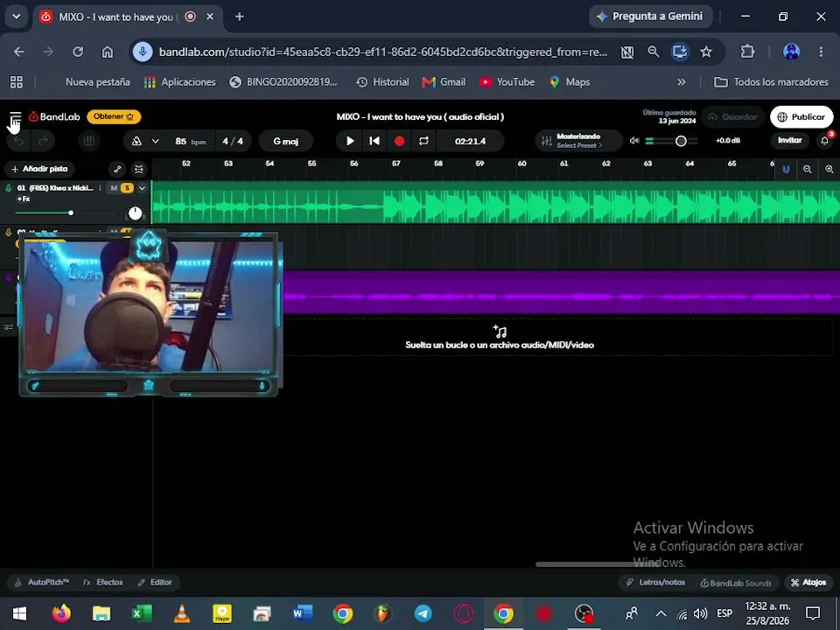Open the Editor tab
Viewport: 840px width, 630px height.
[155, 583]
